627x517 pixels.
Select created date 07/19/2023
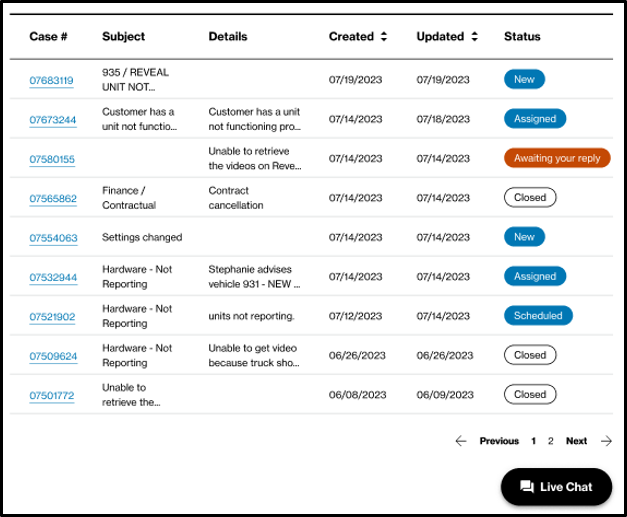[x=355, y=80]
